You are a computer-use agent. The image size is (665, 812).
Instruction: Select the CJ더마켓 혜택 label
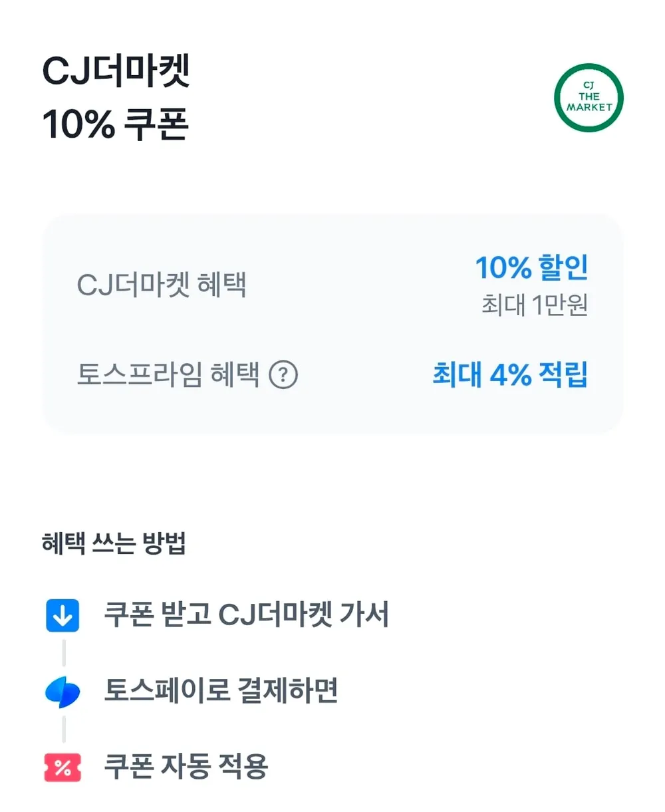pyautogui.click(x=162, y=285)
